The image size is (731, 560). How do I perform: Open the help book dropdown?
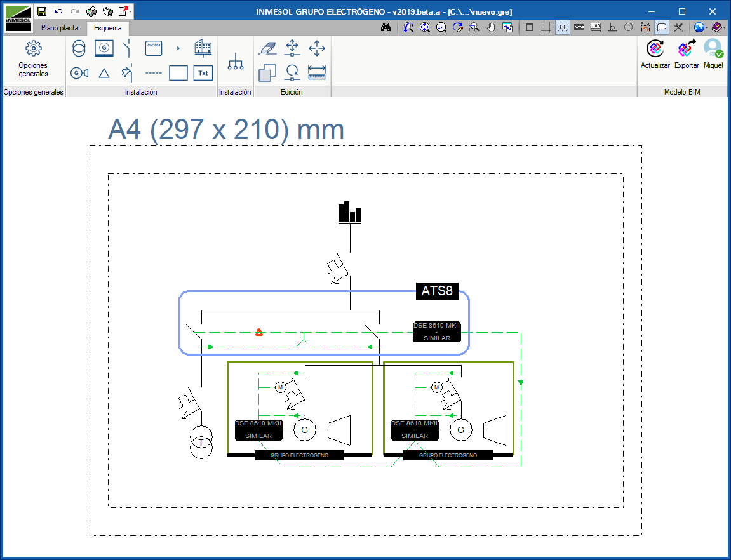tap(718, 27)
